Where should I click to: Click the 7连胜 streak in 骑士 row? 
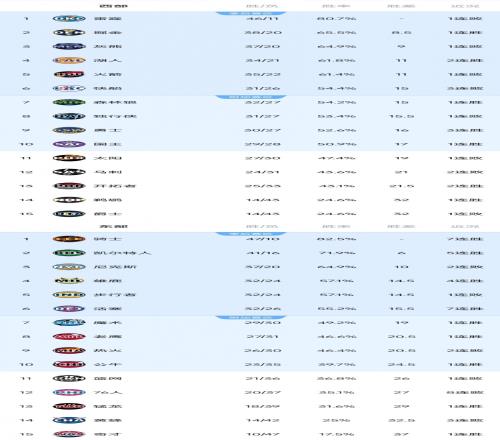465,239
